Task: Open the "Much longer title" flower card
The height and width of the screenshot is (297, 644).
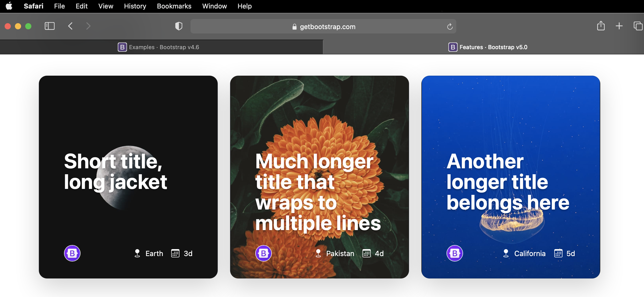Action: click(x=320, y=177)
